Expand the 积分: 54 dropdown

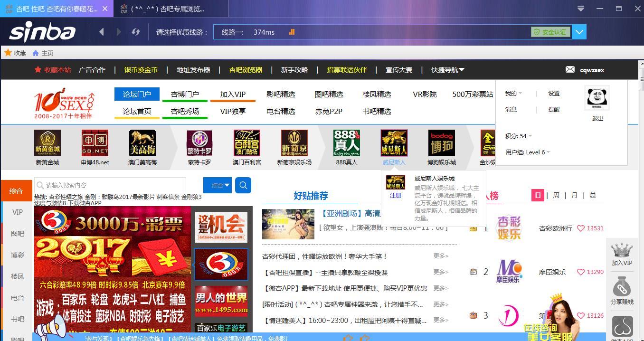point(519,136)
